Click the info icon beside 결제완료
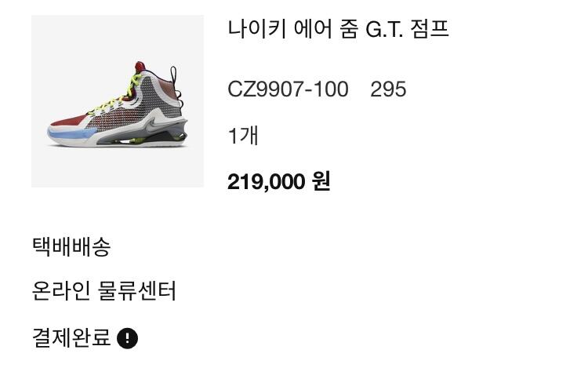This screenshot has height=368, width=588. coord(128,338)
